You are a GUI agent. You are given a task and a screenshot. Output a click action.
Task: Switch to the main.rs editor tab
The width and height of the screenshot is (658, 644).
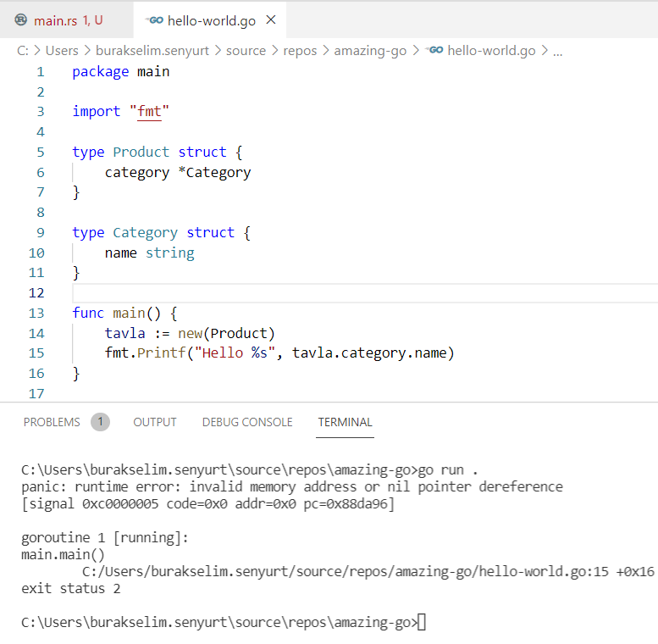point(68,19)
